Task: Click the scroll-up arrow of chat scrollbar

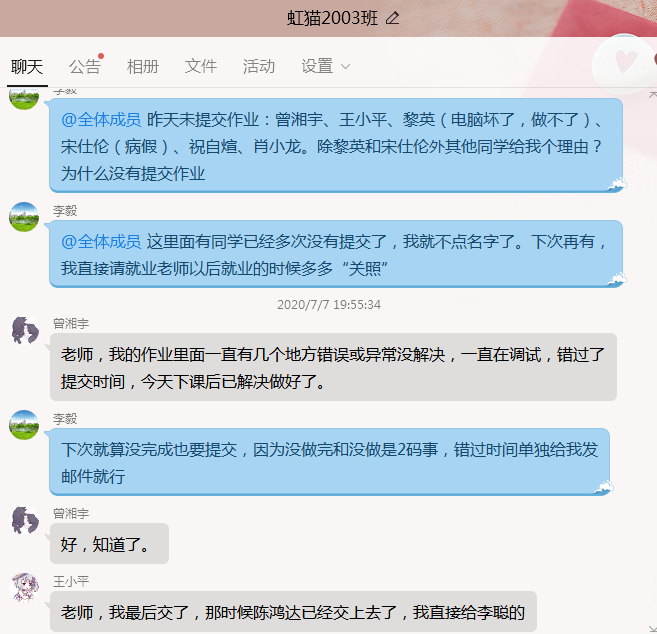Action: [652, 96]
